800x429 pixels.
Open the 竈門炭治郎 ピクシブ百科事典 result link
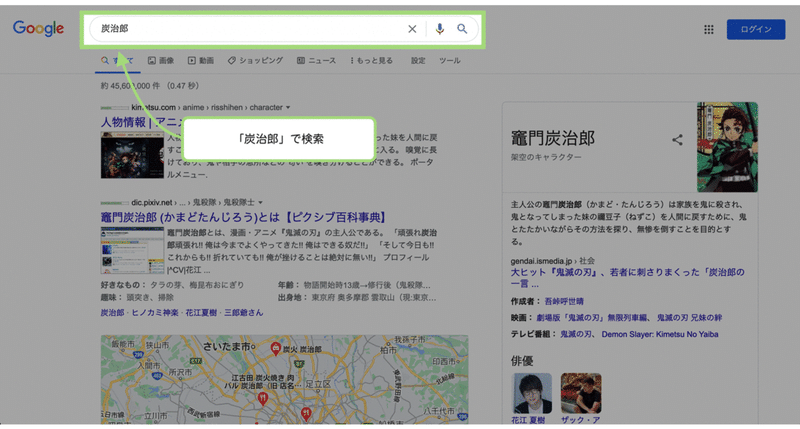point(243,217)
